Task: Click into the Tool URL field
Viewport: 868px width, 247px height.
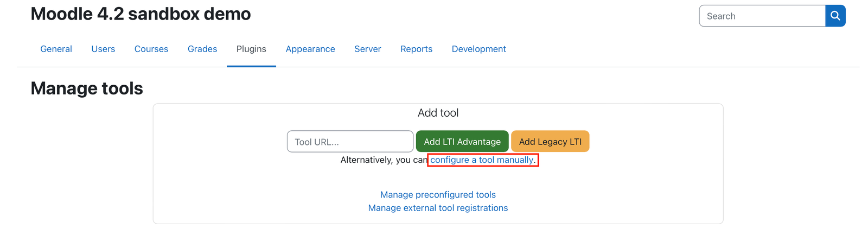Action: 350,142
